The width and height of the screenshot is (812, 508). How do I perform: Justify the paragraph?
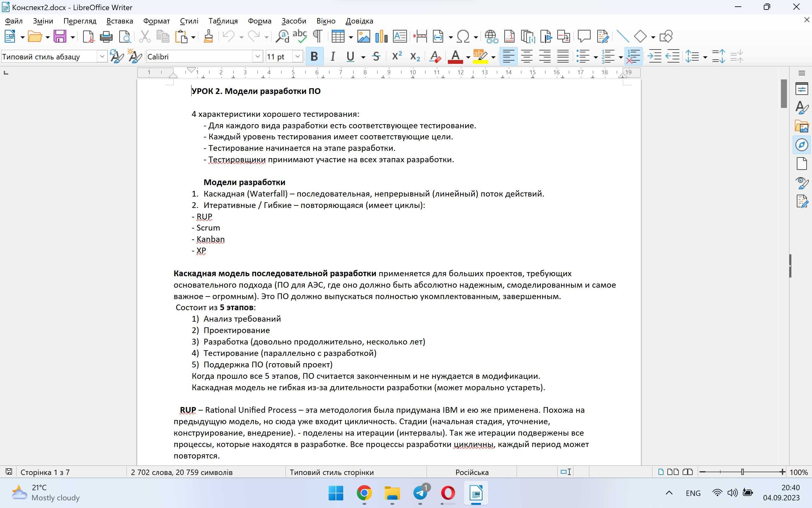pos(563,57)
